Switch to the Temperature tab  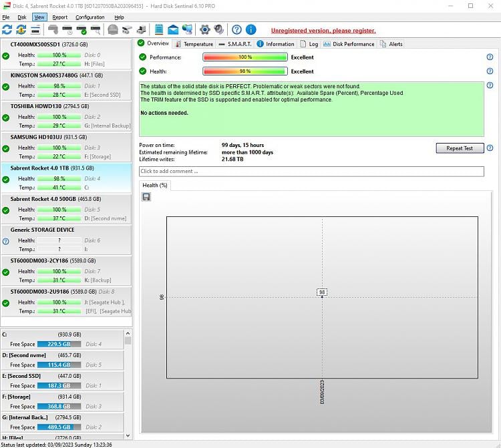tap(194, 44)
